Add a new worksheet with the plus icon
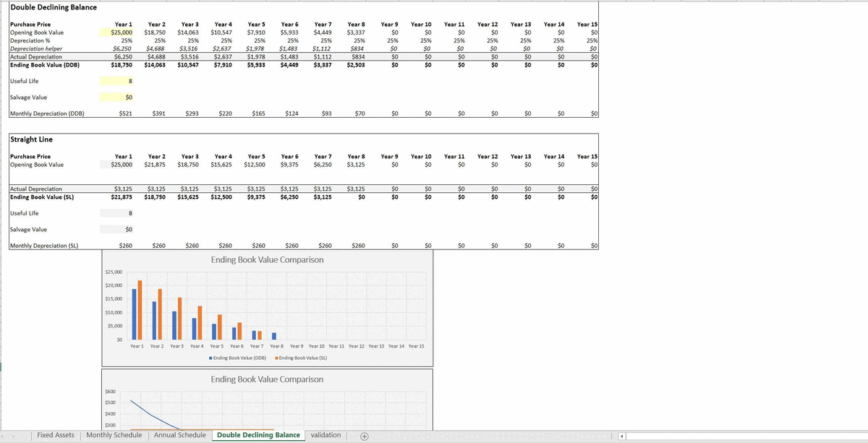868x443 pixels. click(x=365, y=435)
